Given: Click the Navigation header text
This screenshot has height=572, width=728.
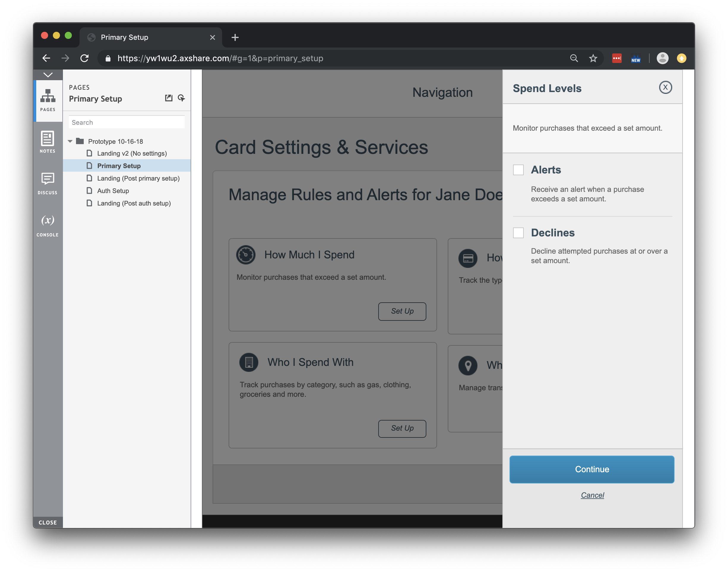Looking at the screenshot, I should coord(442,92).
